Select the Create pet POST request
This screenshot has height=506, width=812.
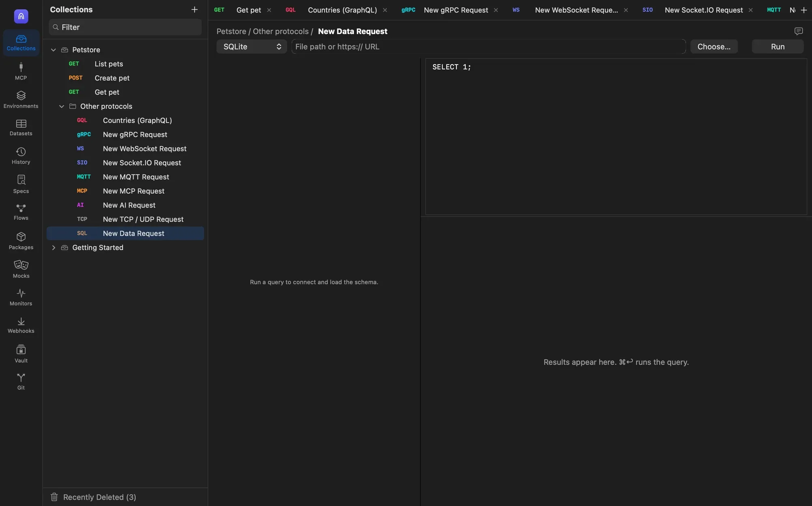[125, 78]
